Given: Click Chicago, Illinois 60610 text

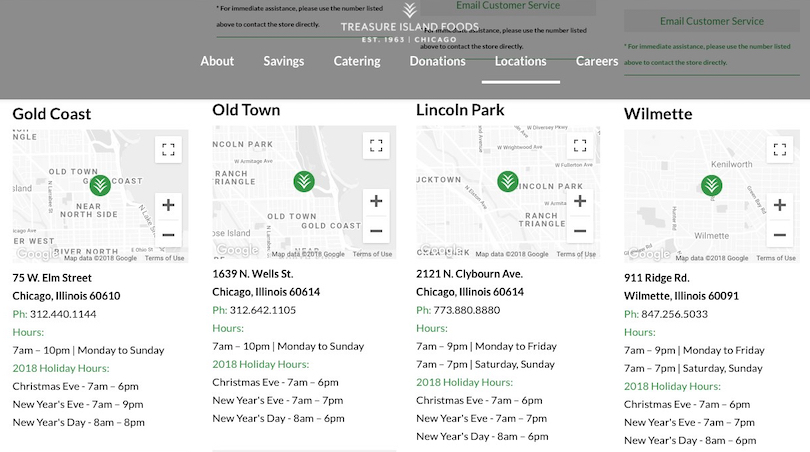Looking at the screenshot, I should point(66,296).
